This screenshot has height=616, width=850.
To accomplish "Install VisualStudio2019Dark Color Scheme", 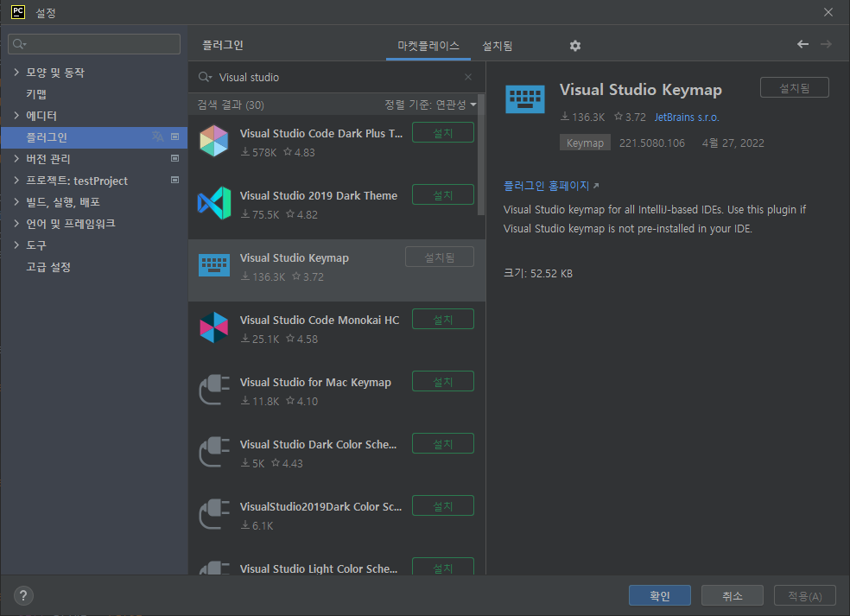I will 443,505.
